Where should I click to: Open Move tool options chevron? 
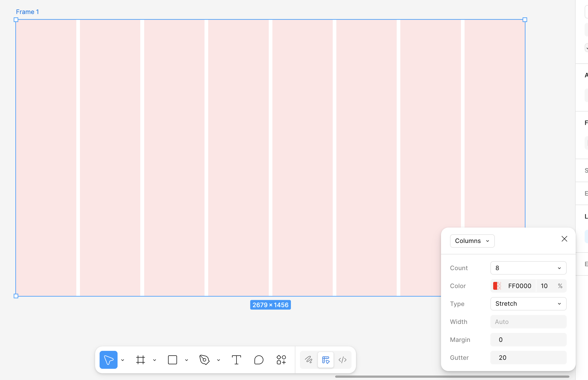click(x=123, y=360)
